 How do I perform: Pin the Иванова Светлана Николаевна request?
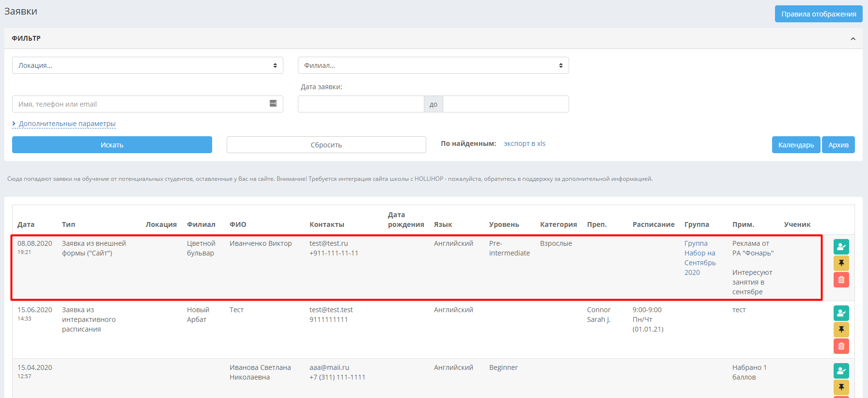[x=841, y=387]
